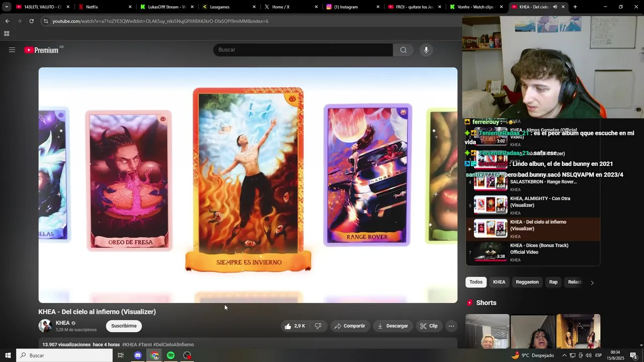Switch to the 143LETI, VALUTO tab
644x362 pixels.
coord(42,7)
